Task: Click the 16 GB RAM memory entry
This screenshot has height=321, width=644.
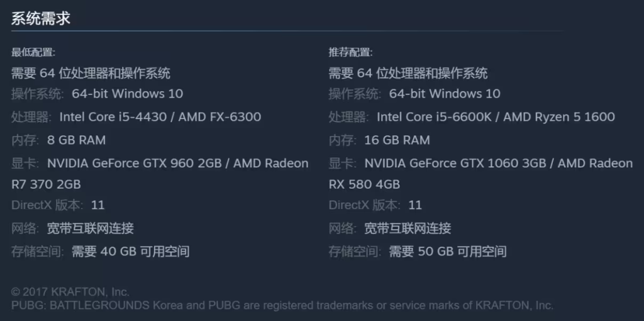Action: [x=397, y=140]
